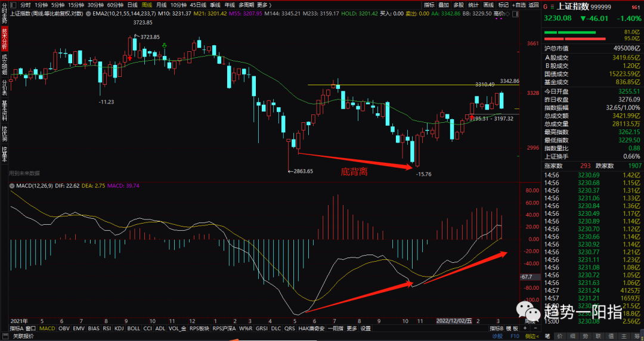Click 叠加 overlay button
644x341 pixels.
pyautogui.click(x=444, y=5)
